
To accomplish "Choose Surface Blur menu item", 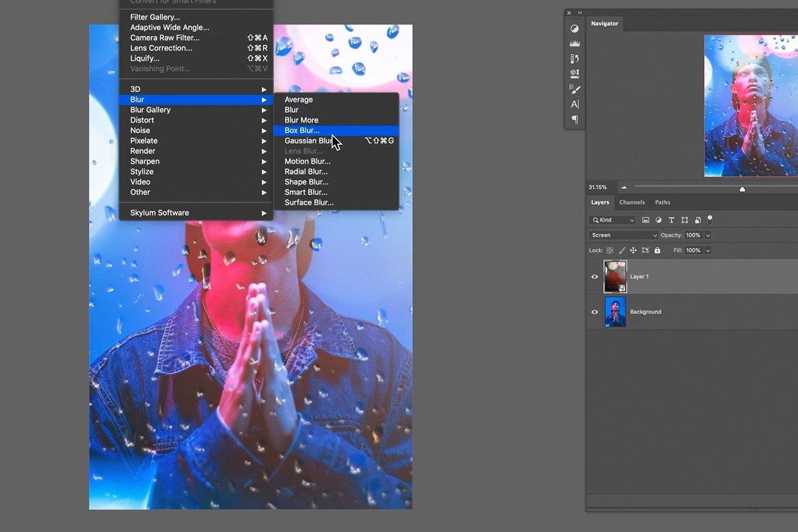I will click(336, 203).
